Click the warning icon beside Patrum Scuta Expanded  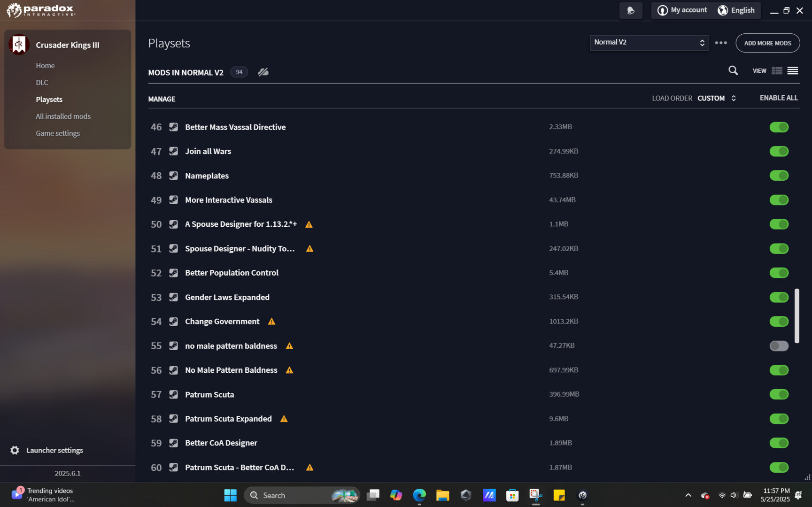coord(284,419)
